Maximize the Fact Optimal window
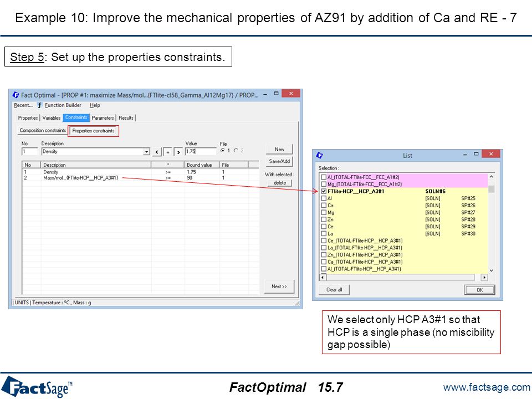Viewport: 532px width, 399px height. point(276,93)
